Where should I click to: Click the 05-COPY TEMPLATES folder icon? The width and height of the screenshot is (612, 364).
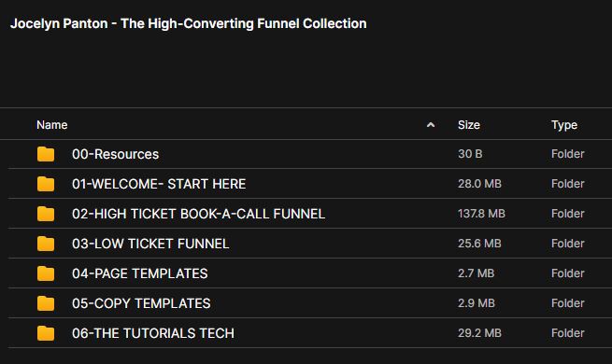(46, 303)
